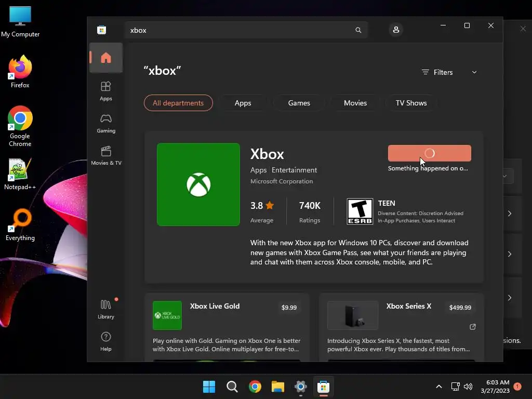Click the $499.99 price on Xbox Series X

(460, 308)
